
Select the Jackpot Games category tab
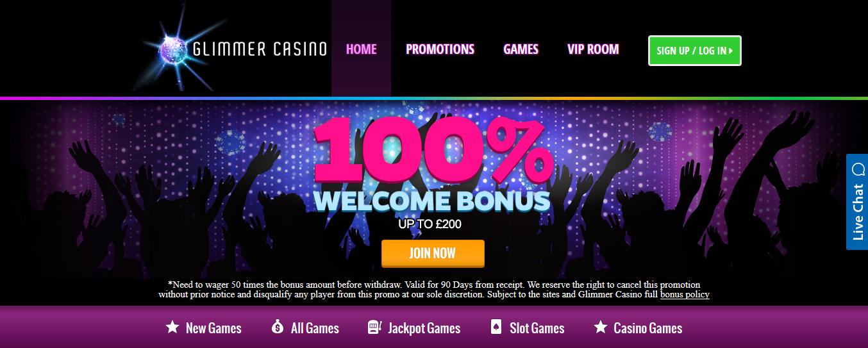(414, 328)
